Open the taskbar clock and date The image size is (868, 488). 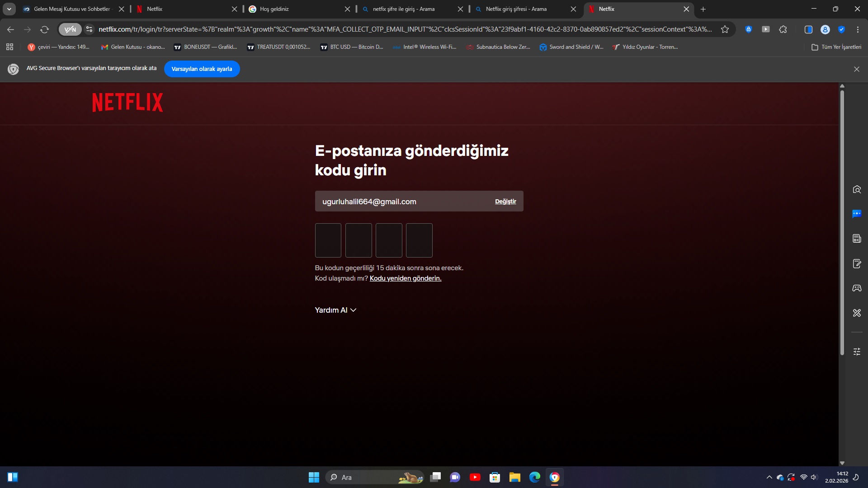pos(836,477)
